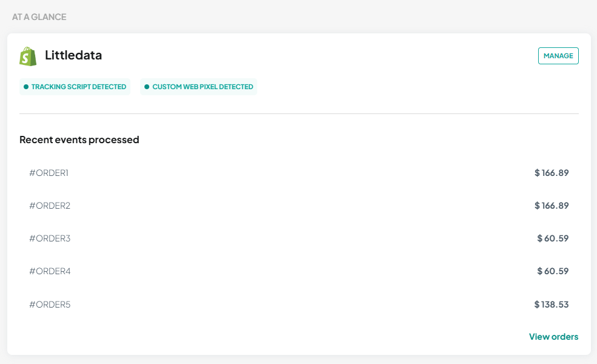Click the Recent events processed heading
The image size is (597, 364).
tap(79, 140)
